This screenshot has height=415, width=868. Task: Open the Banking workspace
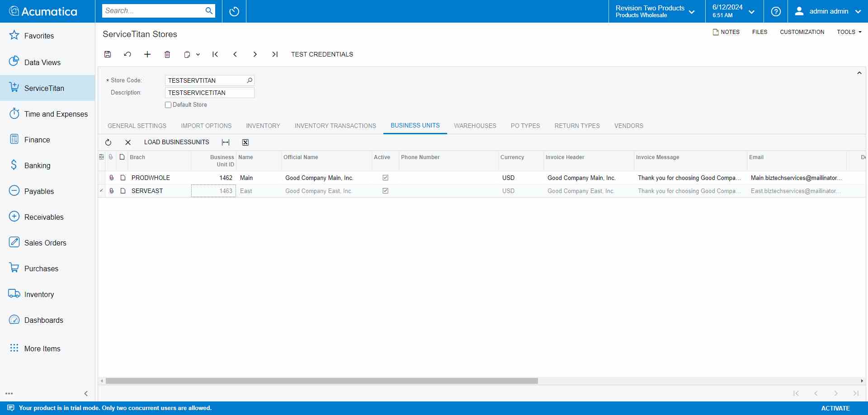[x=47, y=165]
